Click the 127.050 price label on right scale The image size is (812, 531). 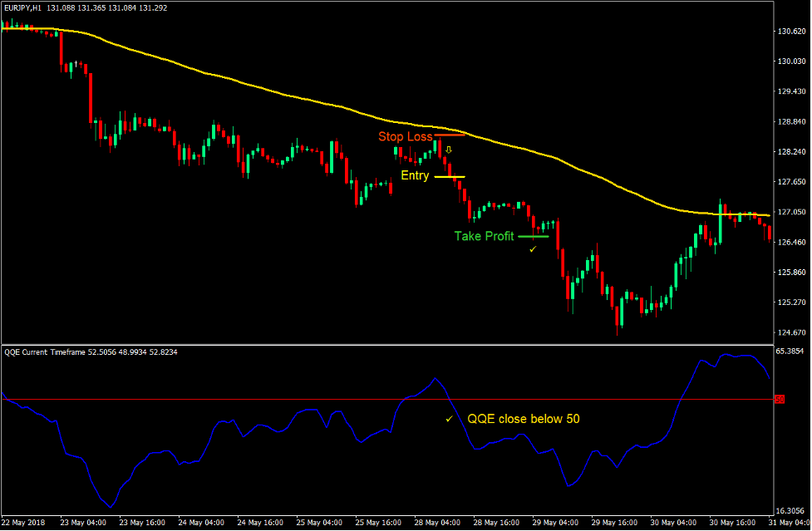tap(791, 211)
